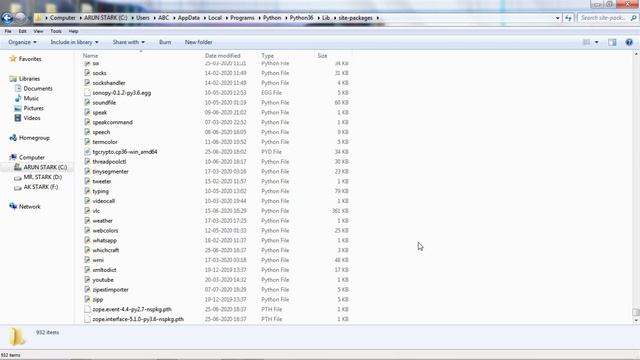Select the tinysegmenter file icon

point(87,171)
